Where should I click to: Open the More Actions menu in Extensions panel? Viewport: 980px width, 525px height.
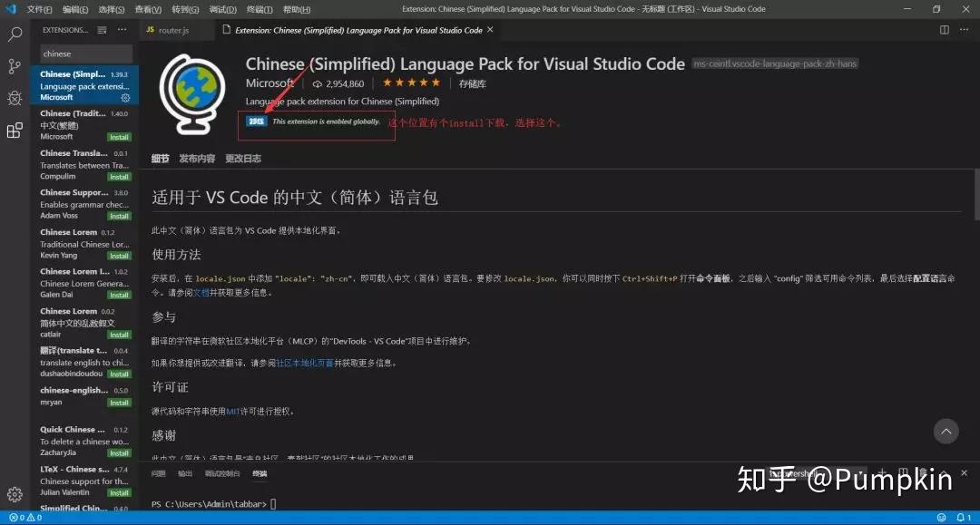tap(122, 29)
